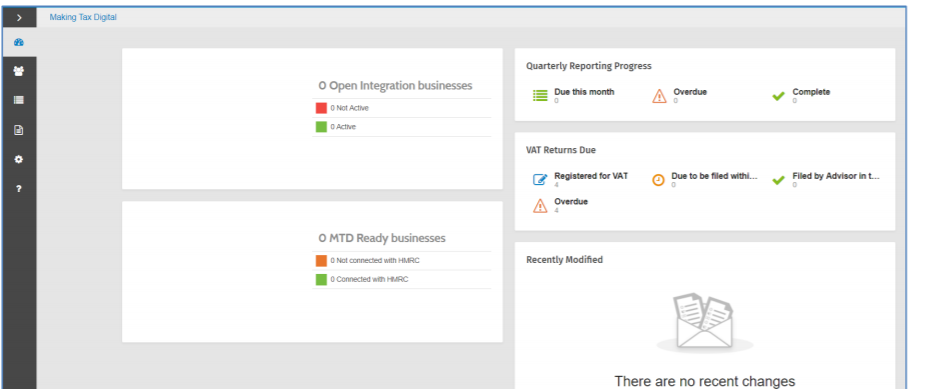The image size is (942, 389).
Task: Expand the sidebar with the chevron arrow
Action: pos(19,18)
